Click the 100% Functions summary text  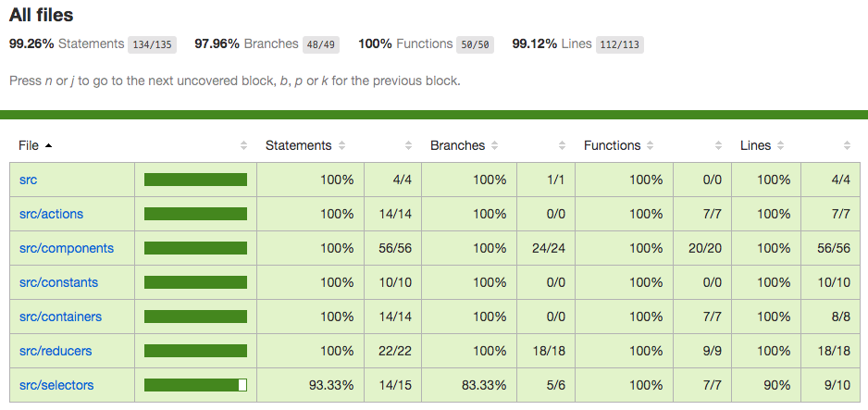point(405,43)
